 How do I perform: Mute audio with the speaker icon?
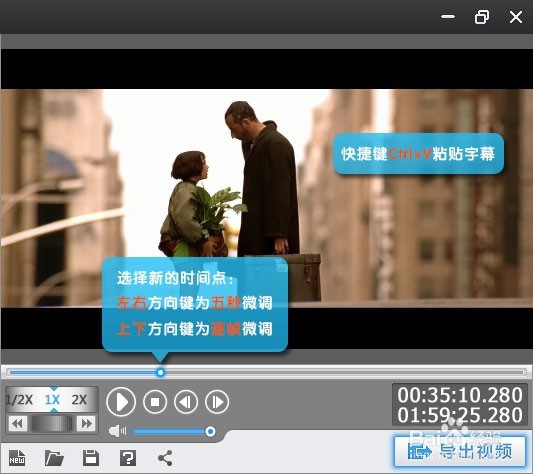tap(117, 431)
